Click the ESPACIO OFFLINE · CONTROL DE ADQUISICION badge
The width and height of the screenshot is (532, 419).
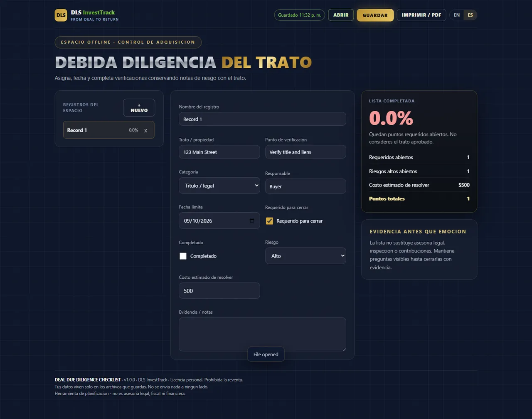click(128, 42)
